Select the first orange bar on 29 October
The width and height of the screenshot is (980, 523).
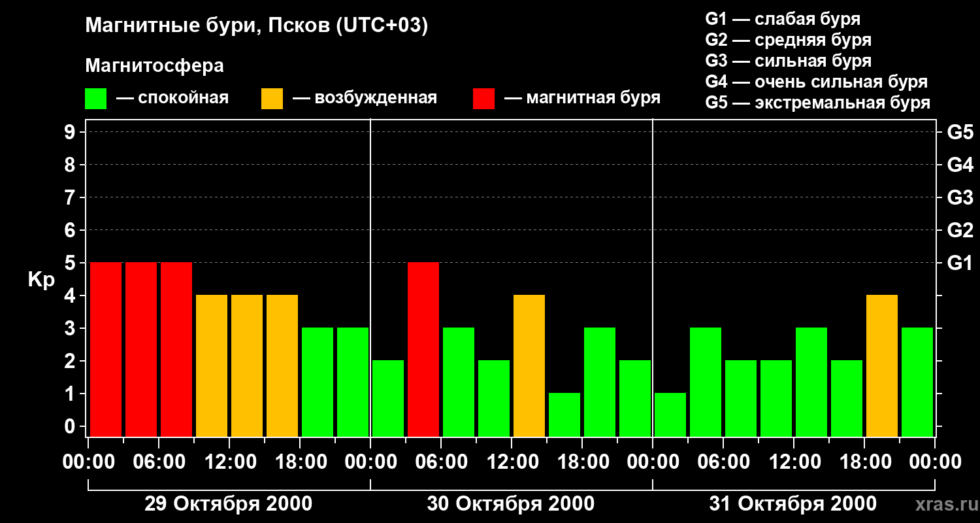[212, 365]
